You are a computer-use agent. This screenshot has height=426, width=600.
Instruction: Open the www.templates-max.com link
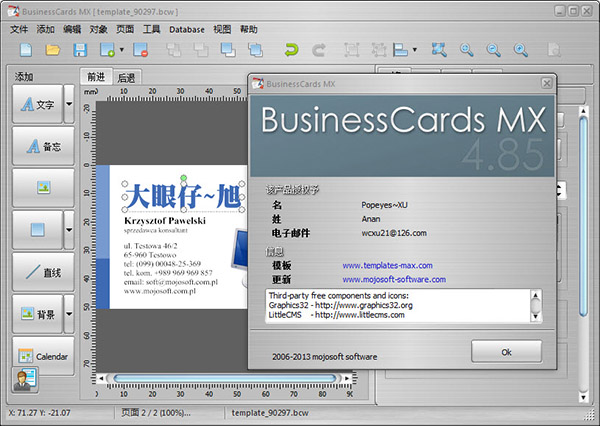click(x=384, y=265)
